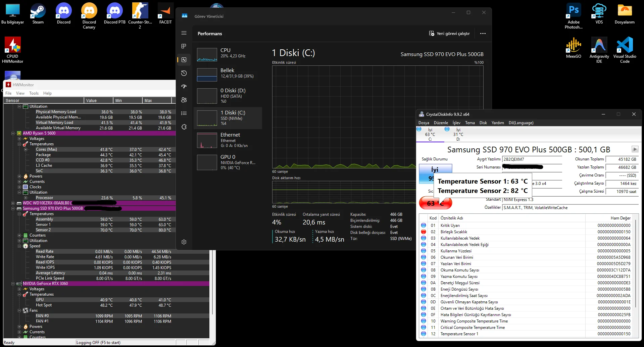The height and width of the screenshot is (347, 644).
Task: Expand the Clocks node in HWMonitor
Action: coord(19,187)
